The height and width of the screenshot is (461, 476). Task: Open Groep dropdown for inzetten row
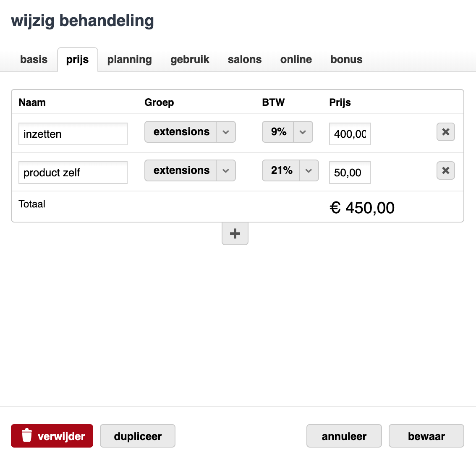[x=190, y=132]
